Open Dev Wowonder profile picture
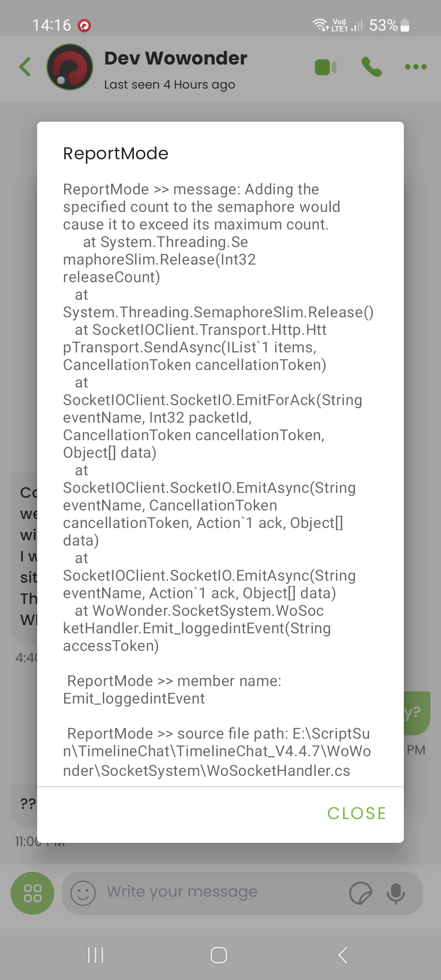 (70, 67)
